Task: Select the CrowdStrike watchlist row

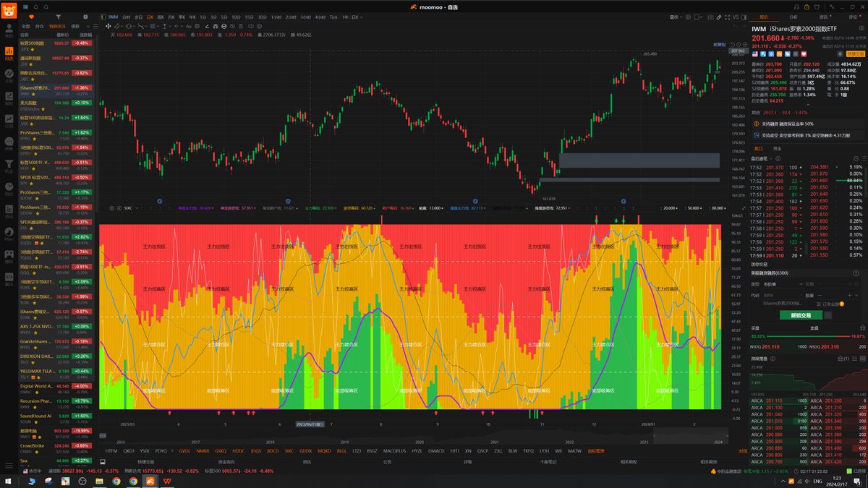Action: click(57, 449)
